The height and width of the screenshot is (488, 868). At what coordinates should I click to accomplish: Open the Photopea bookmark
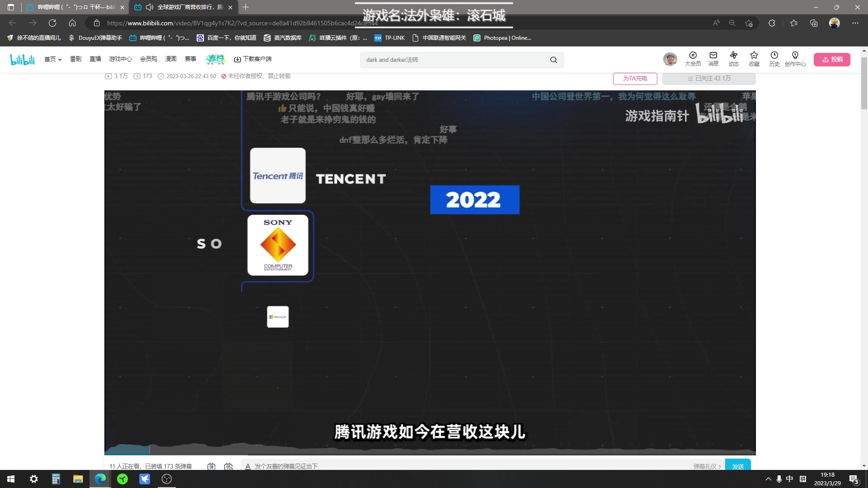pos(502,38)
